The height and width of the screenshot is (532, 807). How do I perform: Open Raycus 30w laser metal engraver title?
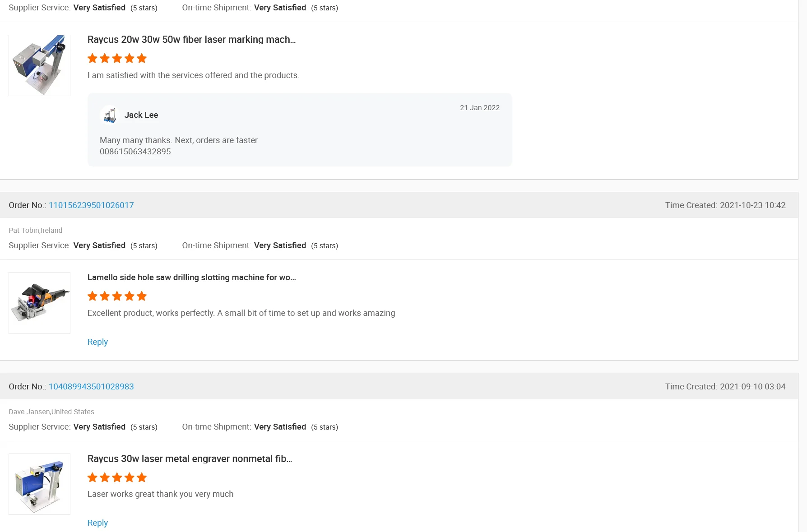click(x=190, y=459)
